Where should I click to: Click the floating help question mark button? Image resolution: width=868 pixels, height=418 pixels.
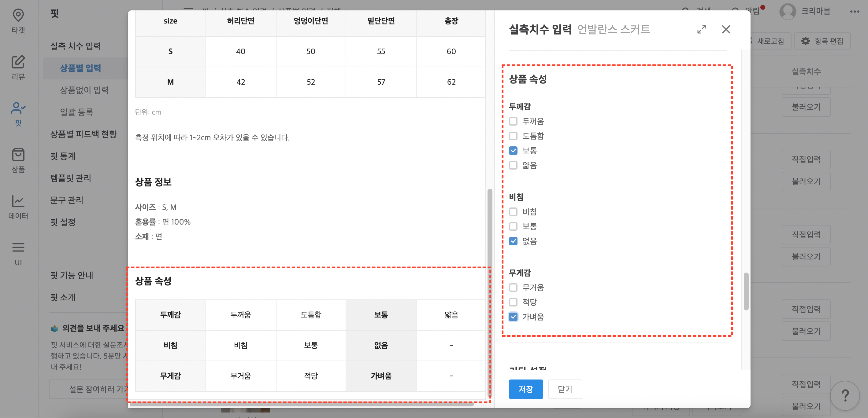coord(846,396)
